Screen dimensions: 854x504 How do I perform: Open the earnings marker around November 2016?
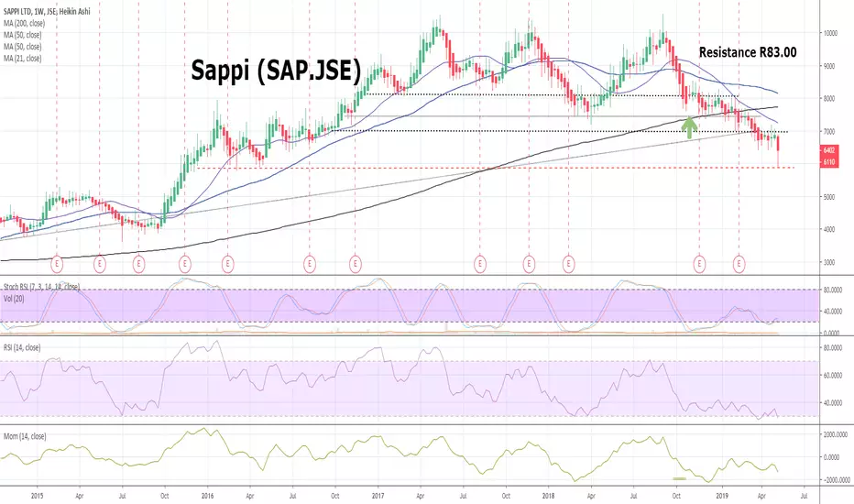click(x=356, y=265)
